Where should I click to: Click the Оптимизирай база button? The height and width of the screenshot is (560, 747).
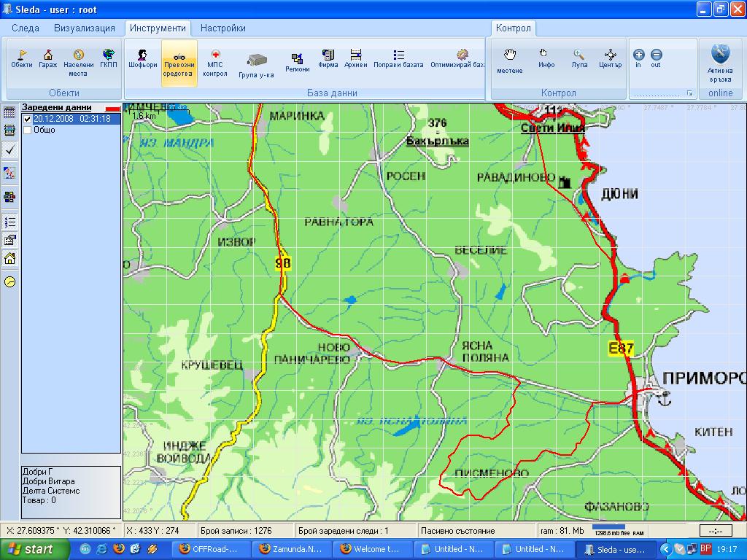460,59
